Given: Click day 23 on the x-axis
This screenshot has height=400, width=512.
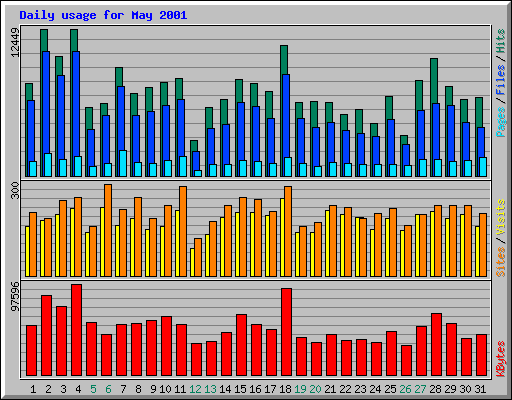Looking at the screenshot, I should pos(360,389).
